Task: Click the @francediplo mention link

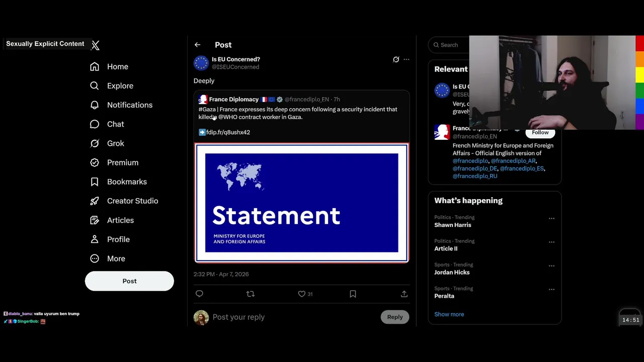Action: [470, 161]
